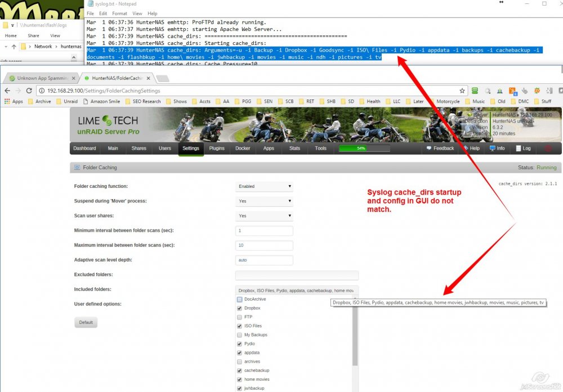Click the site info icon in address bar

click(x=42, y=91)
